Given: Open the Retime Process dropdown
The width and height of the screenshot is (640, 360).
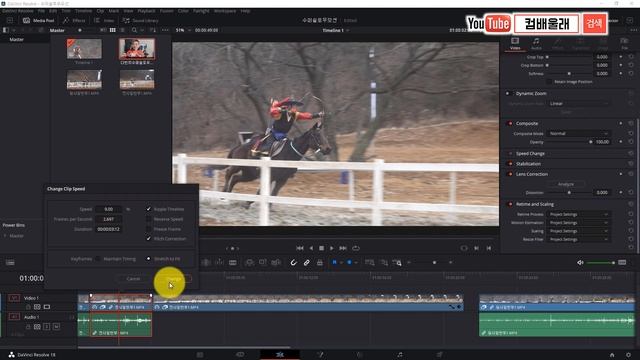Looking at the screenshot, I should tap(578, 214).
